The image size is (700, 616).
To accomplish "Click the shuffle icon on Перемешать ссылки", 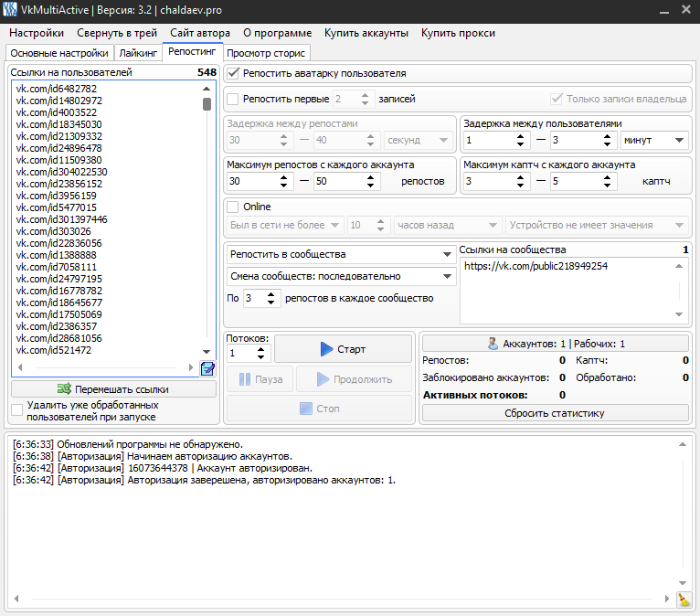I will (x=65, y=388).
